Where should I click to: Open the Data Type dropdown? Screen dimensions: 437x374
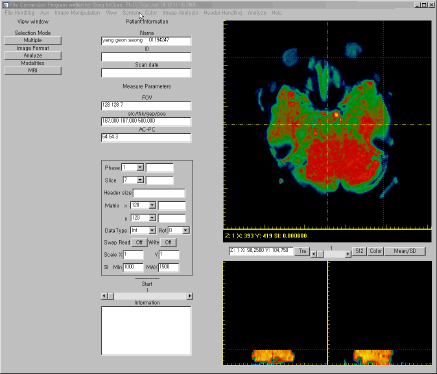152,230
